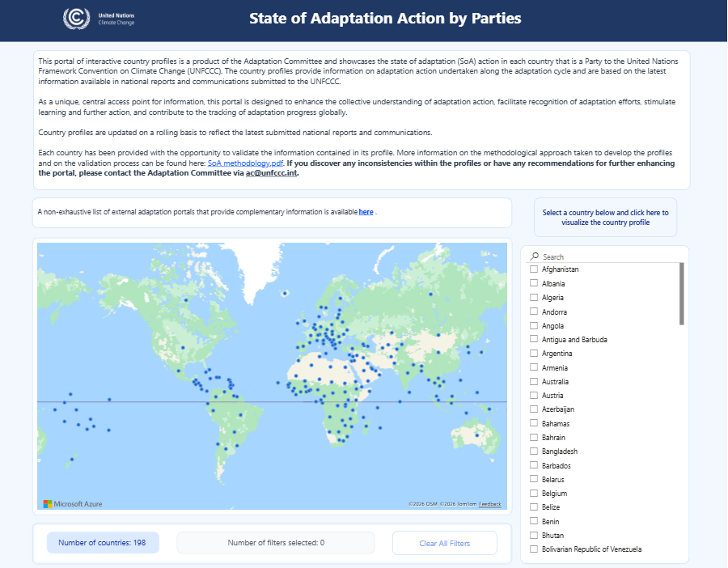Check Antigua and Barbuda
Screen dimensions: 728x568
534,340
